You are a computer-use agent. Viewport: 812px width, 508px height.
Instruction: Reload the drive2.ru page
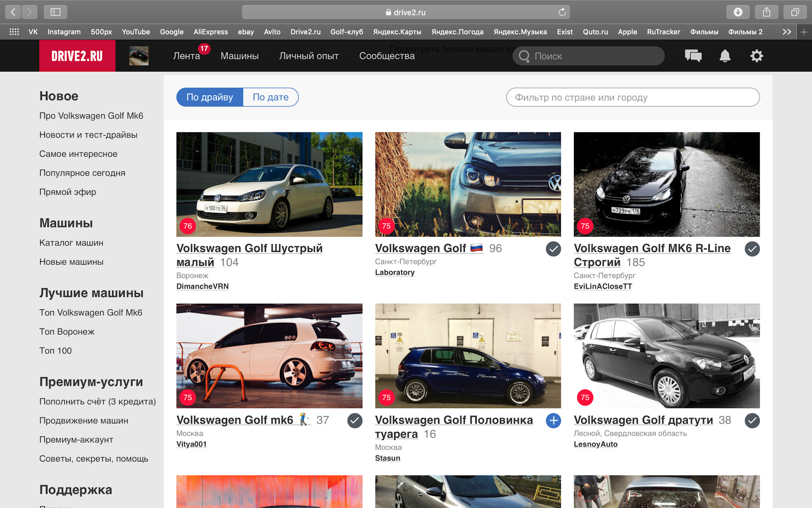click(x=562, y=12)
